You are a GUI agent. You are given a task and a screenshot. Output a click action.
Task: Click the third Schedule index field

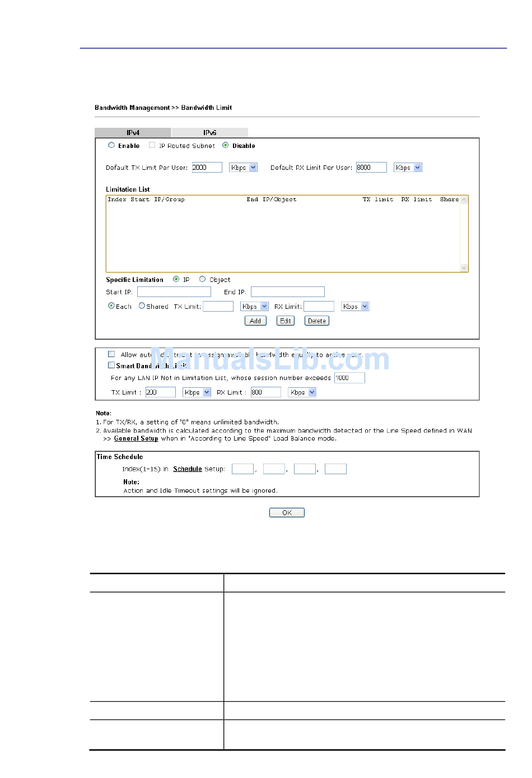pos(305,469)
